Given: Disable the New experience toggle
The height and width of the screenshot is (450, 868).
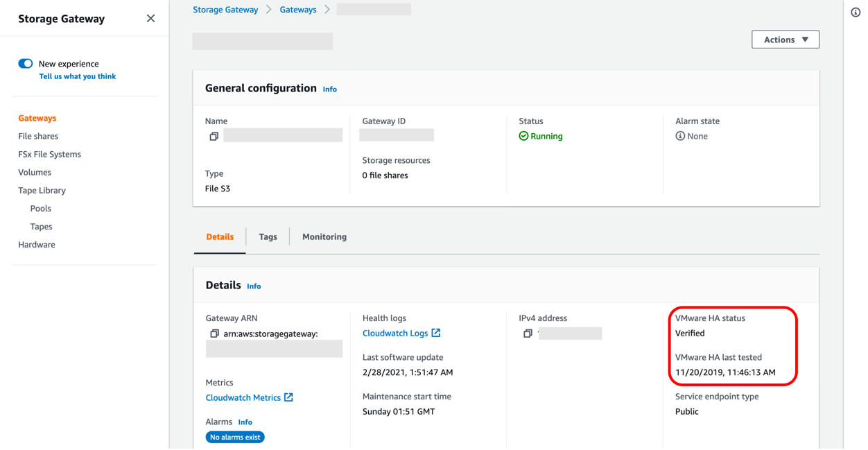Looking at the screenshot, I should (25, 63).
